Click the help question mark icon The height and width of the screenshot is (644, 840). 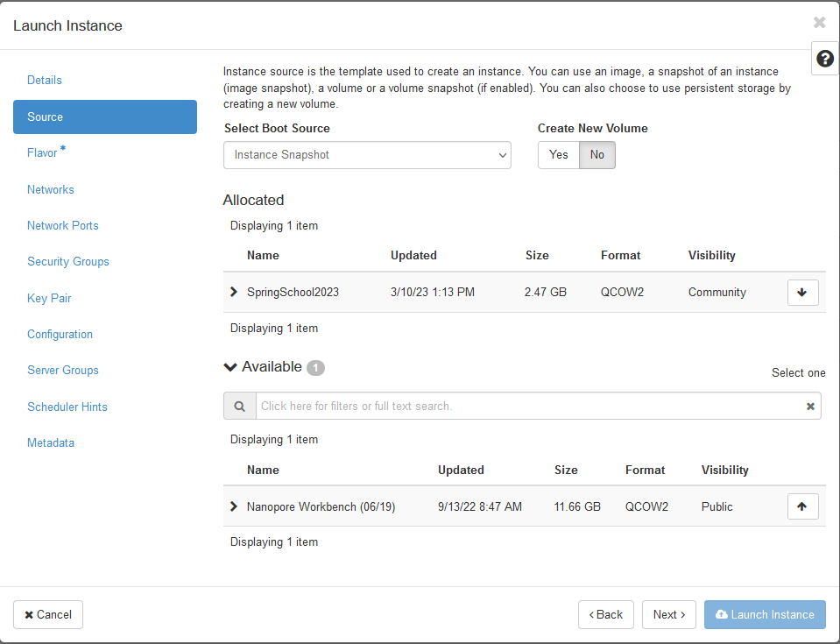(x=824, y=59)
